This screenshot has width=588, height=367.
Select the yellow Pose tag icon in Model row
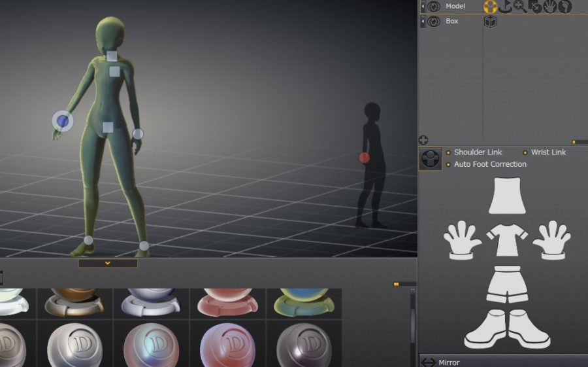(x=490, y=7)
